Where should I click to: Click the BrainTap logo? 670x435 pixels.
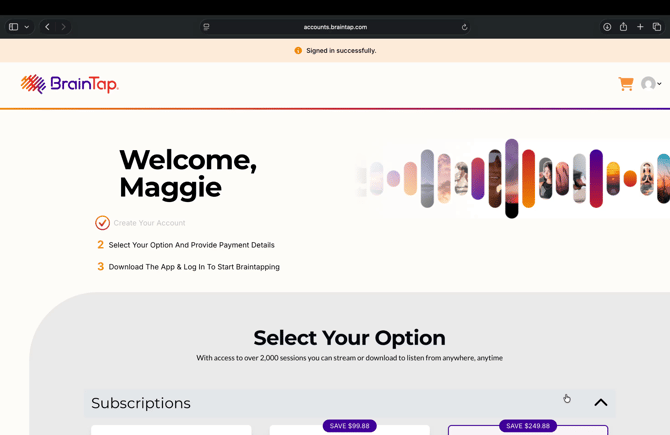coord(70,84)
